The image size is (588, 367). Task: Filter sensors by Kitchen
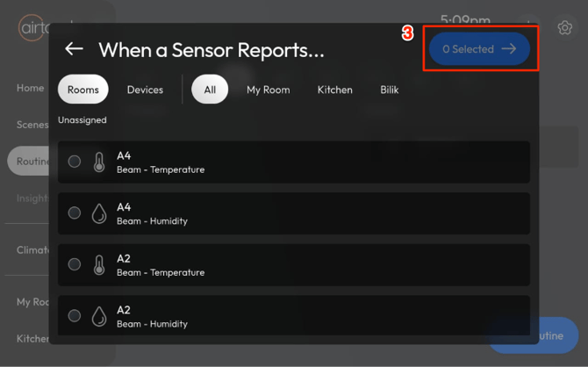(334, 90)
